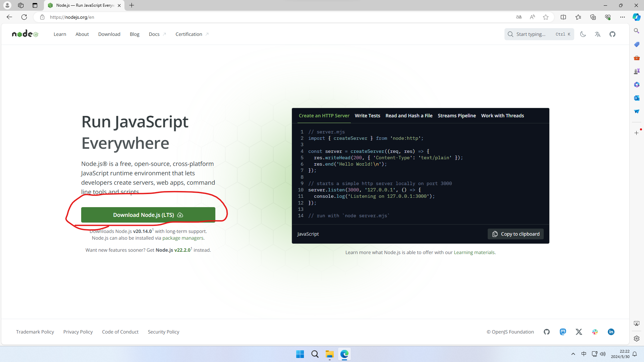
Task: Switch to the Write Tests tab
Action: [x=367, y=116]
